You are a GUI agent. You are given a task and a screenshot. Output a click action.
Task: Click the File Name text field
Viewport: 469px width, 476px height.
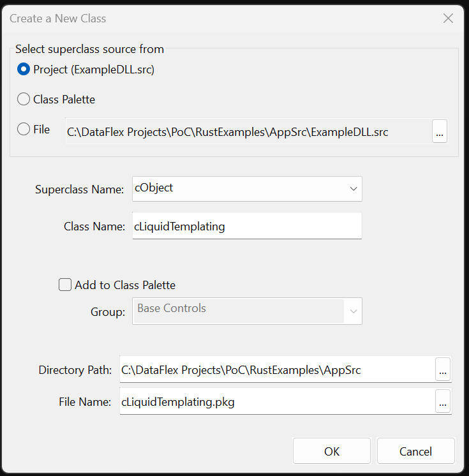pyautogui.click(x=277, y=401)
